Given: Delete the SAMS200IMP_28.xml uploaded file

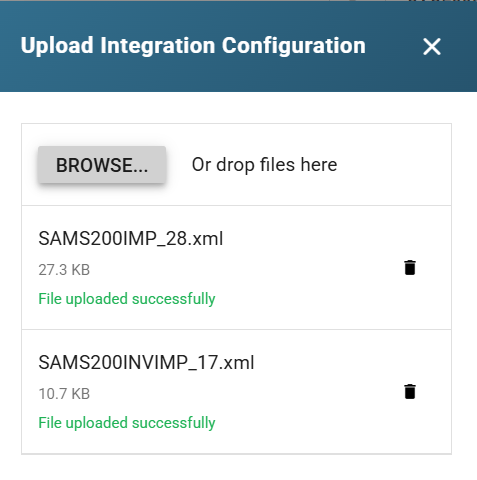Looking at the screenshot, I should pyautogui.click(x=410, y=268).
